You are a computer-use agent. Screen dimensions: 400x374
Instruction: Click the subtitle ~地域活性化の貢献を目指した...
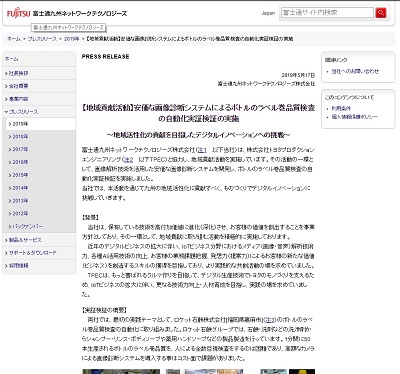coord(199,135)
